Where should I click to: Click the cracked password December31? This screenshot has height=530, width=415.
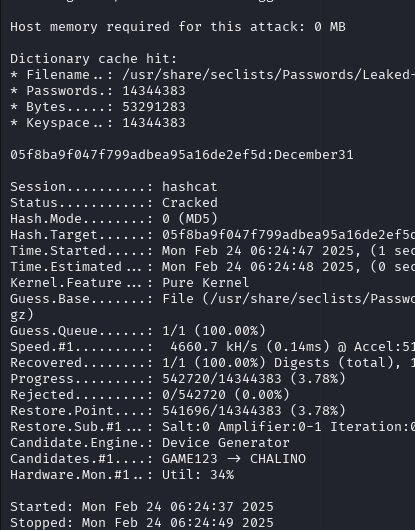click(x=314, y=155)
